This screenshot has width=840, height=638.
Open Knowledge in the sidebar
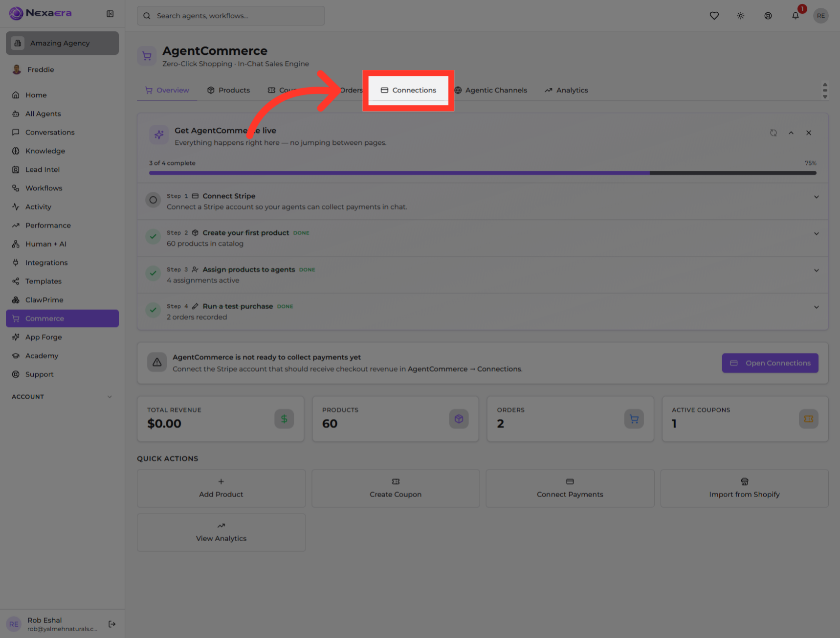click(62, 151)
